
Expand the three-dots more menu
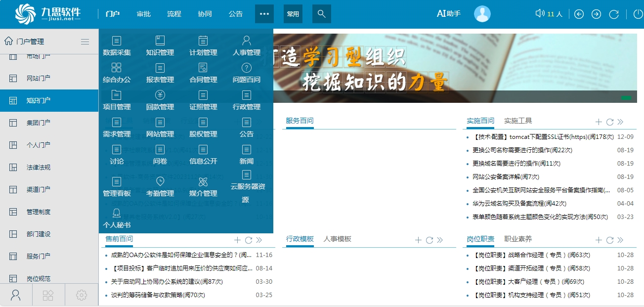(264, 14)
